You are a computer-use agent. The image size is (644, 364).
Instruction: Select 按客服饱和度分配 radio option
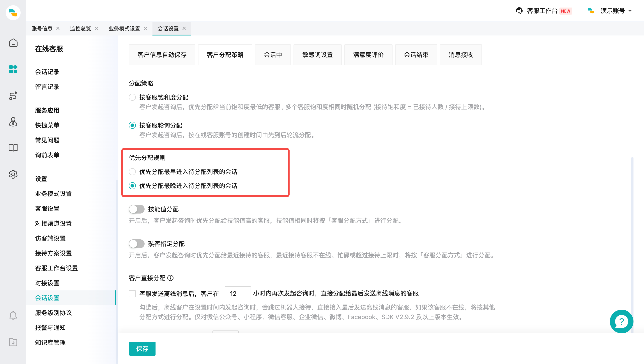click(x=132, y=97)
